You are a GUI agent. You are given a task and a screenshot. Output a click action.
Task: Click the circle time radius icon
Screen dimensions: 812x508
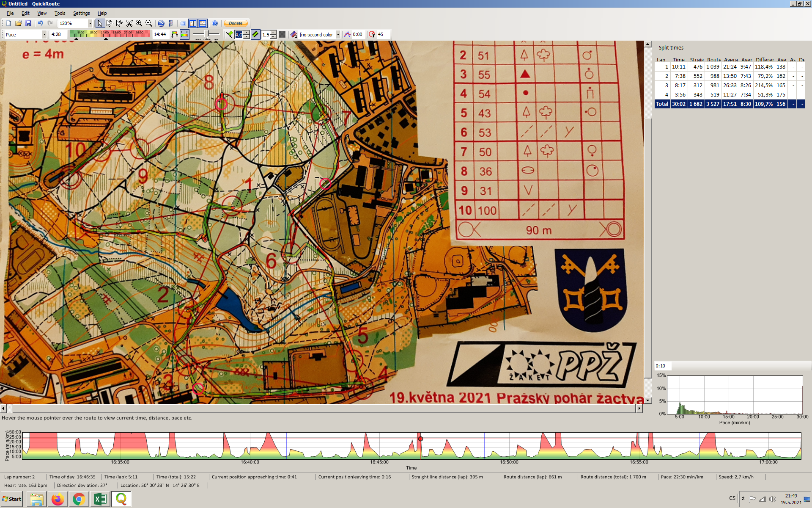click(372, 35)
